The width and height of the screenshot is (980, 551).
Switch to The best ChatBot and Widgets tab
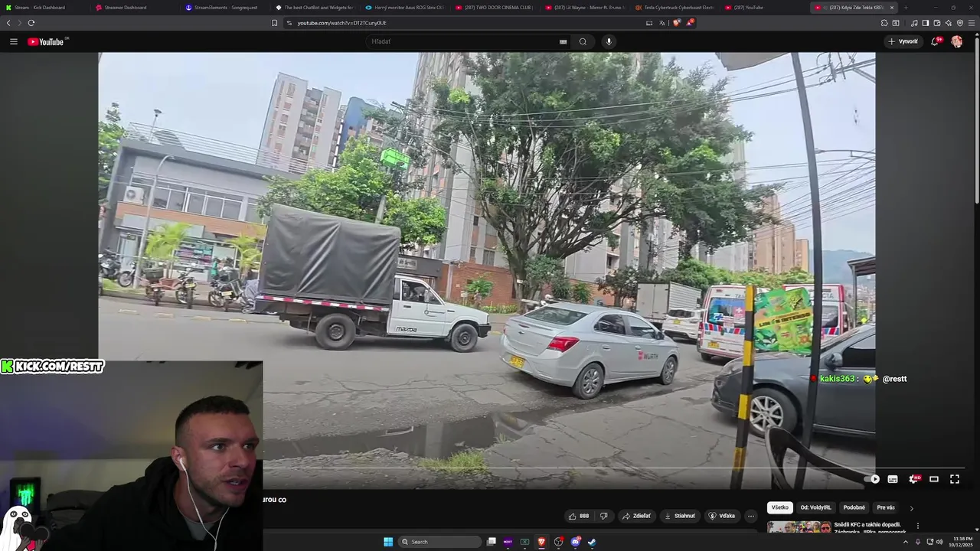point(314,8)
